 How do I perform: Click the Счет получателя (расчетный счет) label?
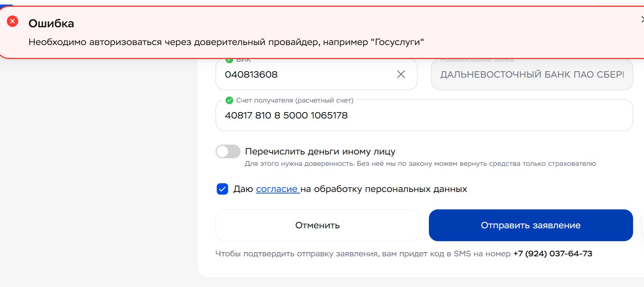294,100
